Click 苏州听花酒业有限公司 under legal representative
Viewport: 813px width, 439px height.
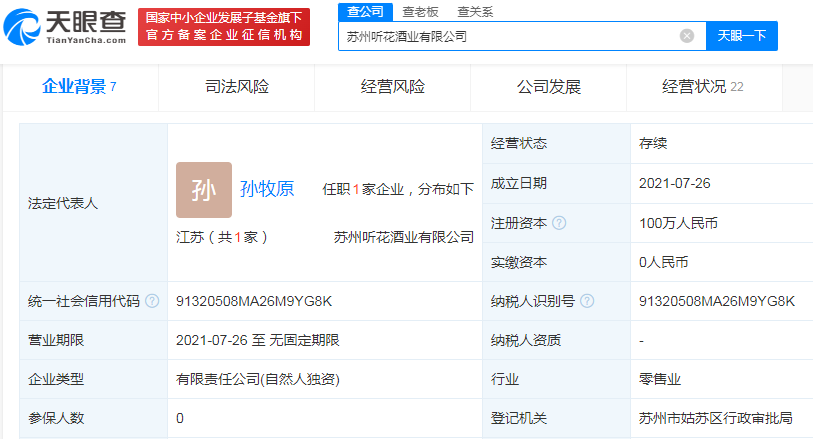tap(404, 237)
